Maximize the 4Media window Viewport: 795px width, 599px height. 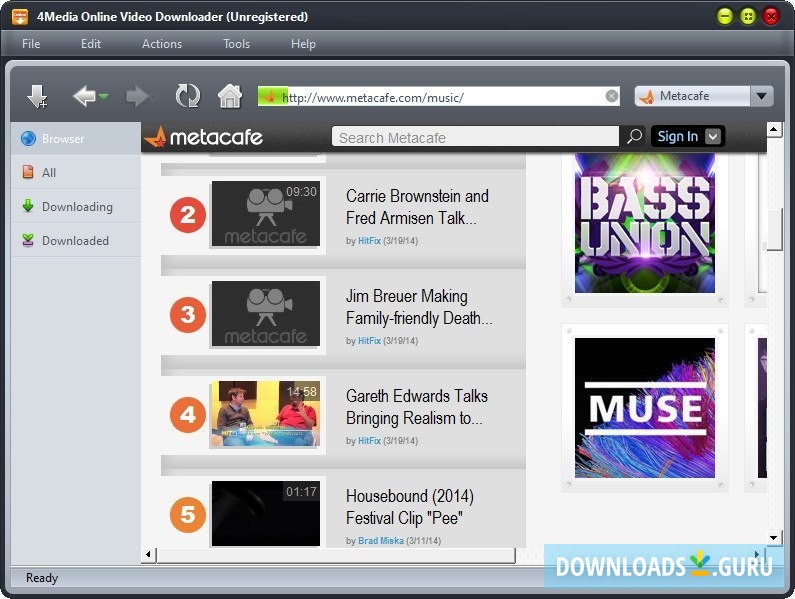tap(748, 16)
